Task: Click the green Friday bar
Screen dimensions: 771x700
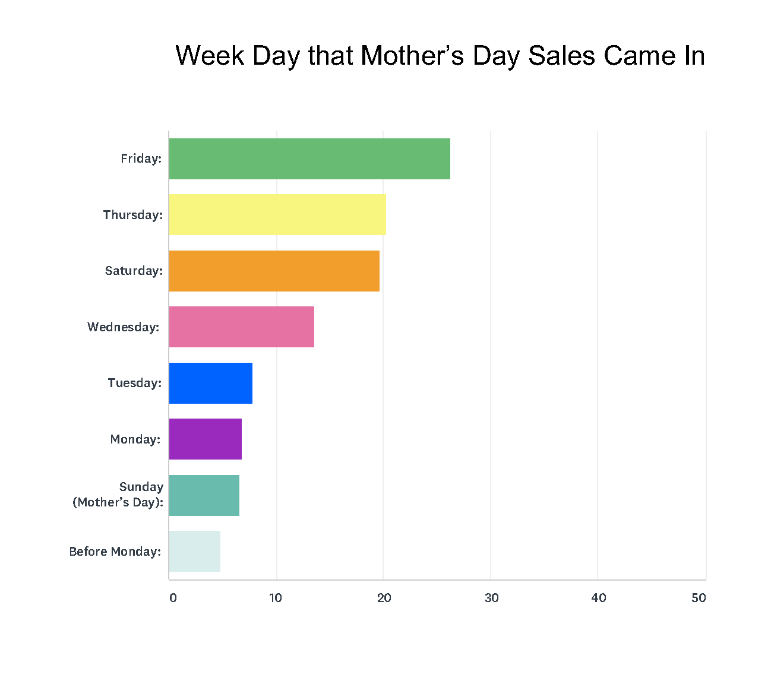Action: point(309,159)
